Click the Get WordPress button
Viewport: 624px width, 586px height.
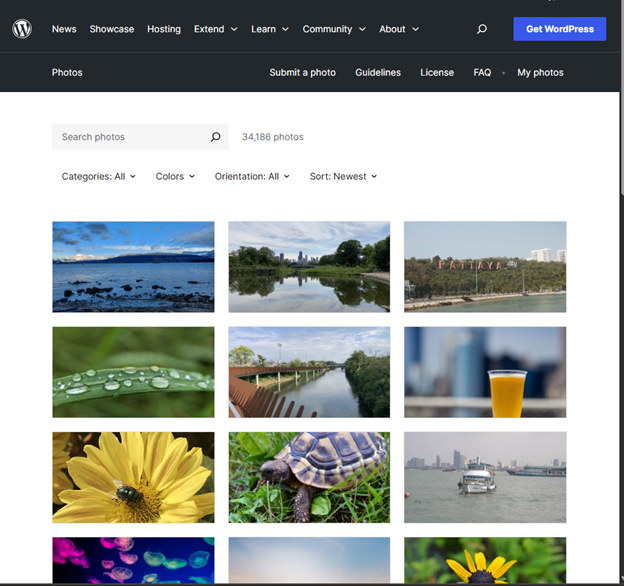pos(559,29)
